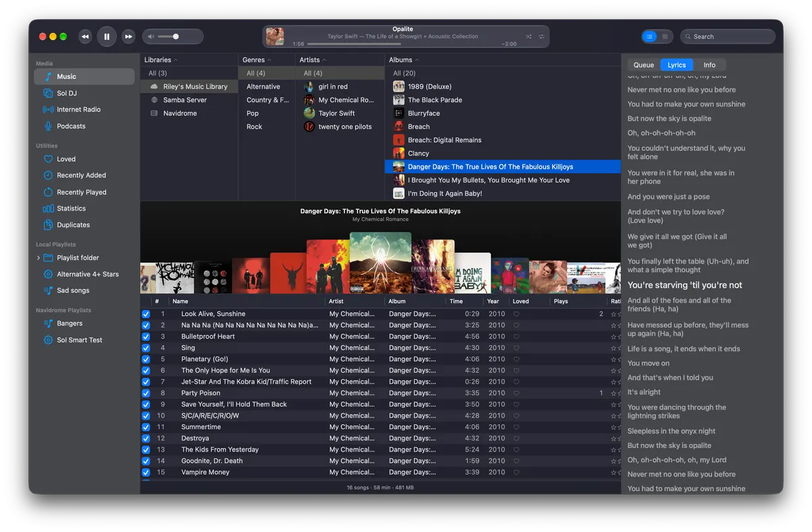Uncheck the Look Alive, Sunshine checkbox
812x532 pixels.
[145, 314]
